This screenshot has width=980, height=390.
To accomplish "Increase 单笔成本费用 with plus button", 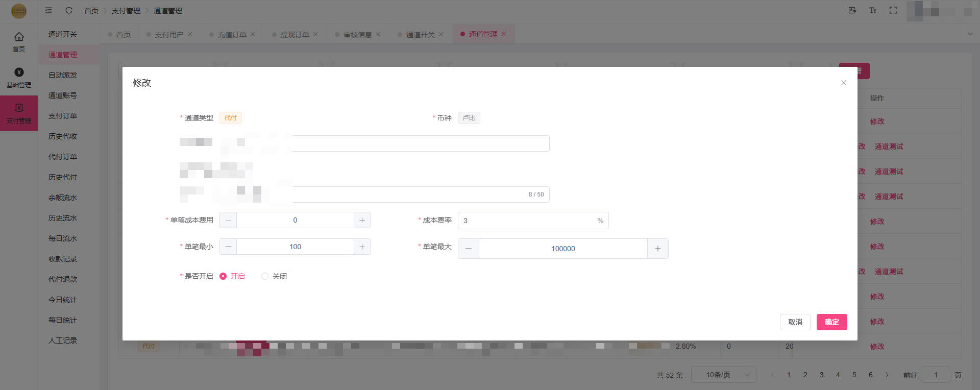I will click(362, 220).
